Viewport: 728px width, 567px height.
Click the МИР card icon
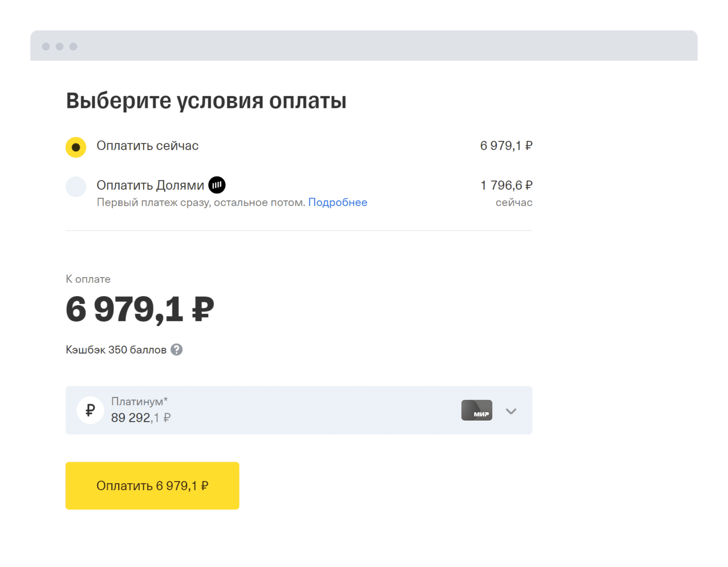pos(476,410)
